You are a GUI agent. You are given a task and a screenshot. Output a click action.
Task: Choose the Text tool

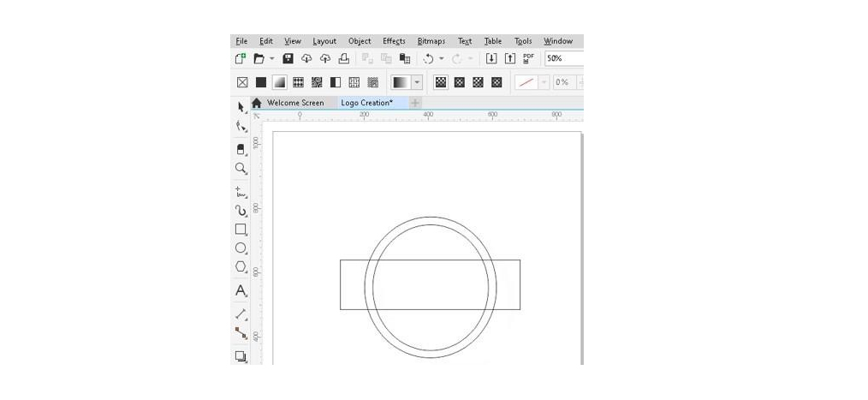coord(241,291)
